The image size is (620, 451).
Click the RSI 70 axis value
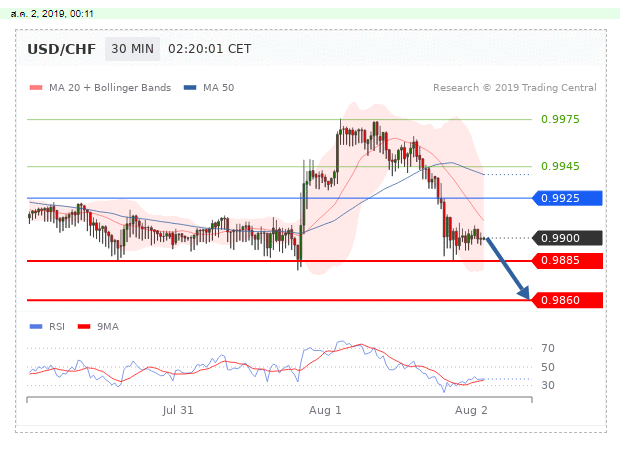point(548,349)
